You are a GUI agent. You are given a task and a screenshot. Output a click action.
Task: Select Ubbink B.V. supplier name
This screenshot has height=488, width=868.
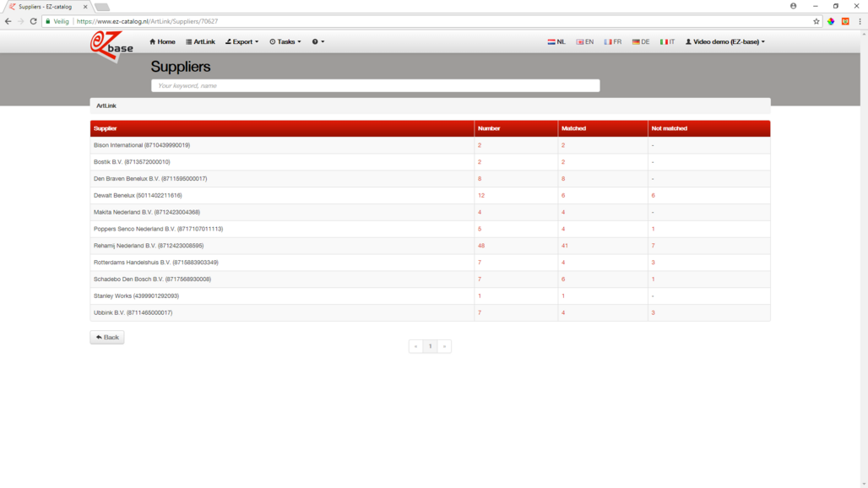coord(133,312)
